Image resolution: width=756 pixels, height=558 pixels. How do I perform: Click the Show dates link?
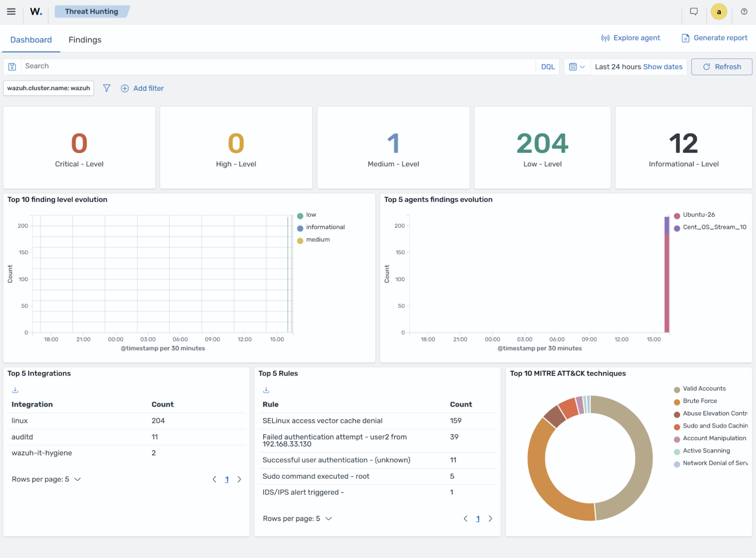point(663,67)
